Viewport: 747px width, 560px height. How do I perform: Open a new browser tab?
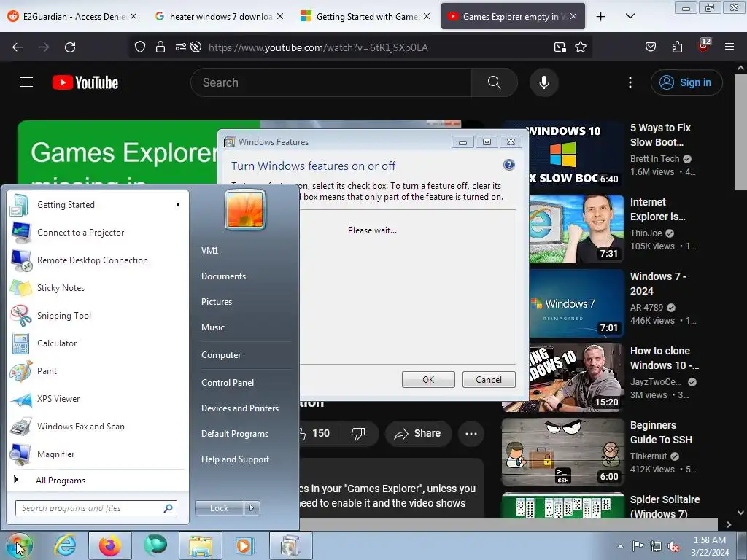coord(601,17)
